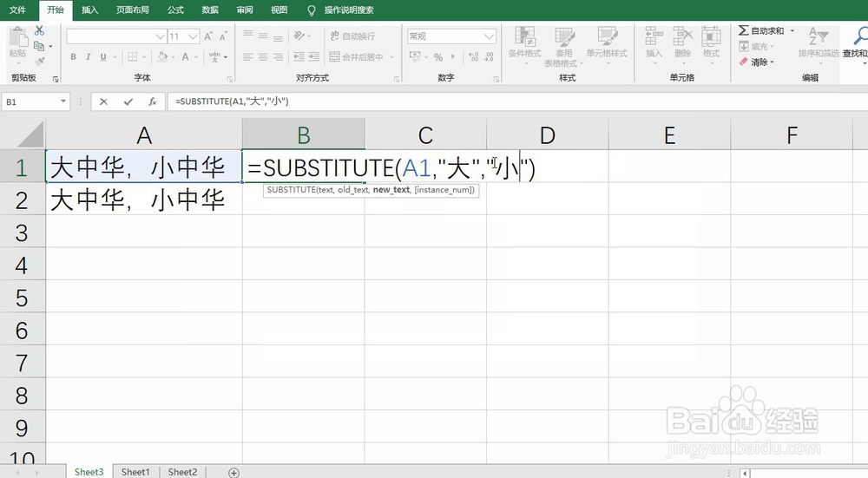Open AutoSum (自动求和) dropdown arrow

792,30
